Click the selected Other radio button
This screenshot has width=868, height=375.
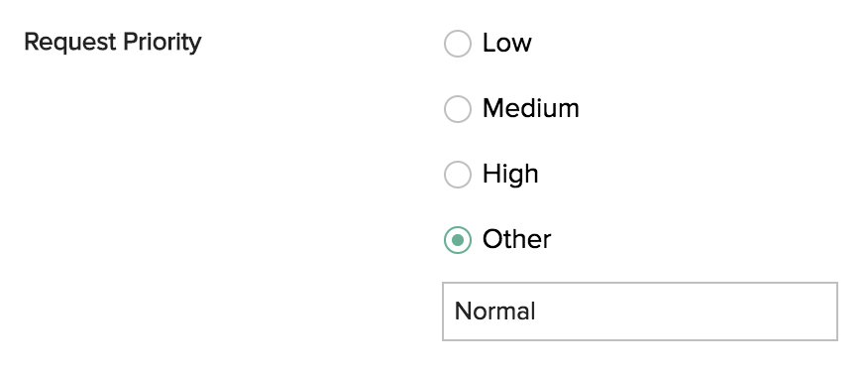[457, 240]
